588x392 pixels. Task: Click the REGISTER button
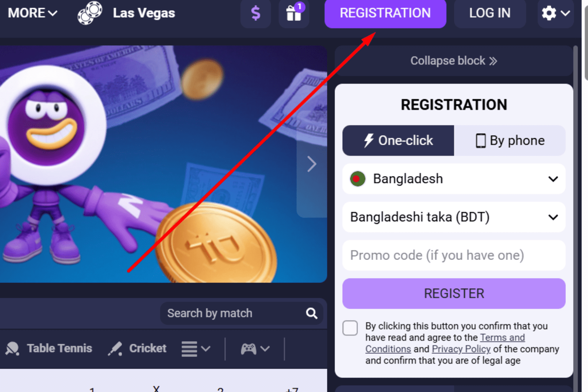[x=453, y=293]
